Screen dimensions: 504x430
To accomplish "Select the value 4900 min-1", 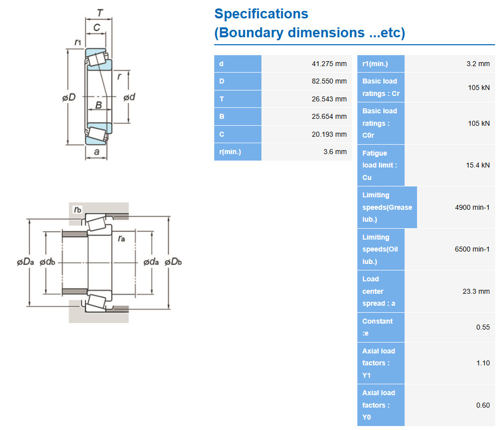I will point(472,207).
